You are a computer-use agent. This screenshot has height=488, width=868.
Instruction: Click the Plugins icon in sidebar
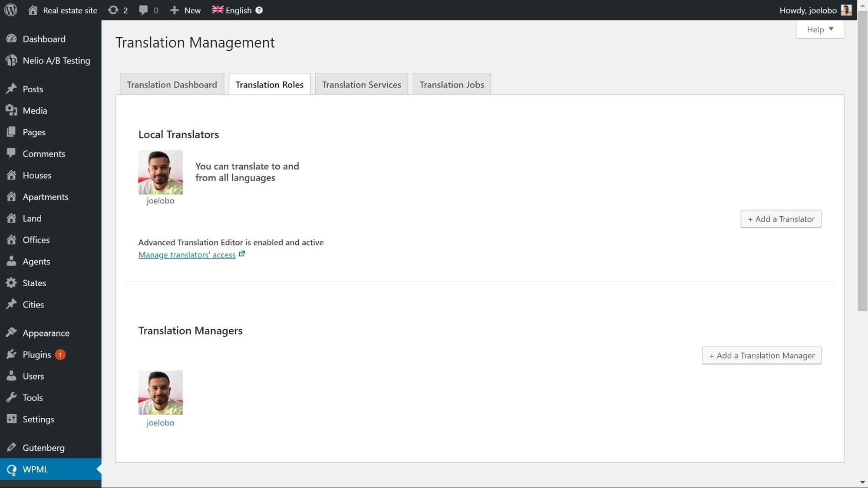11,355
